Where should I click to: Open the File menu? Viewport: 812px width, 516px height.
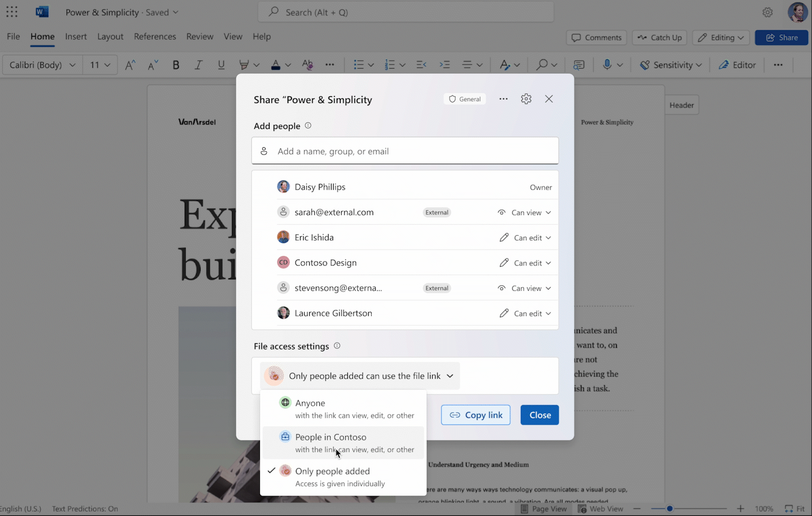(13, 37)
